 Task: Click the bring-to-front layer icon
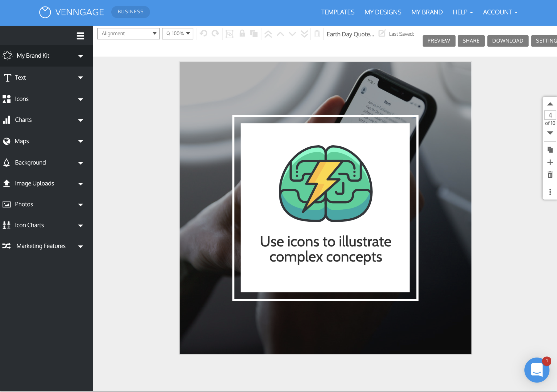[268, 33]
